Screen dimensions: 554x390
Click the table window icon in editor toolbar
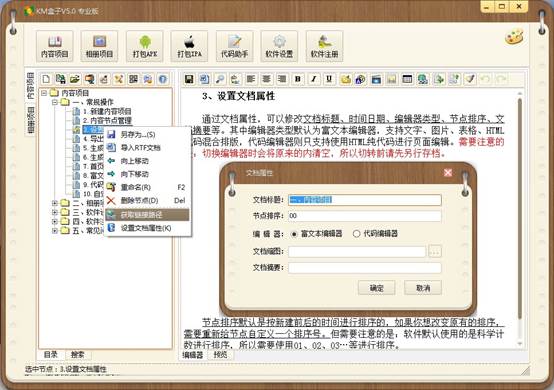[x=407, y=79]
